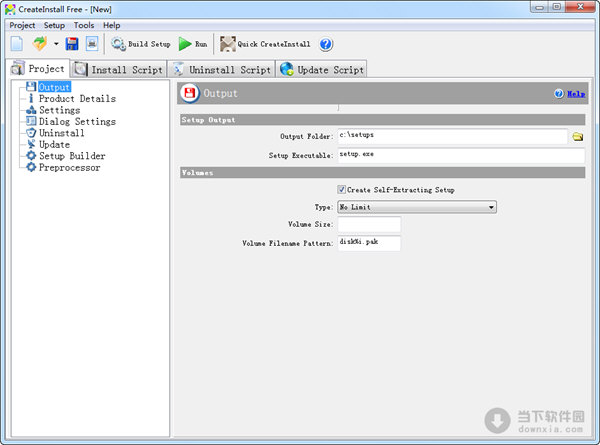600x445 pixels.
Task: Expand the open-project dropdown arrow
Action: 56,44
